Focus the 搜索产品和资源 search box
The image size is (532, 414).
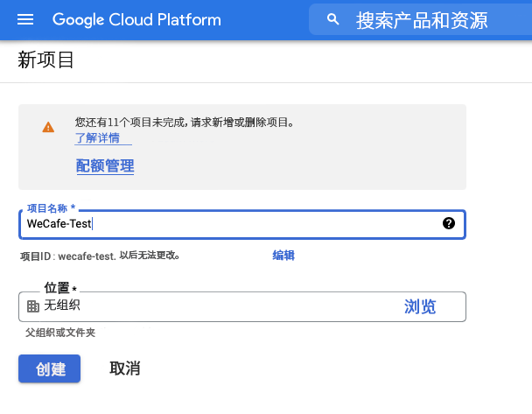click(x=421, y=19)
